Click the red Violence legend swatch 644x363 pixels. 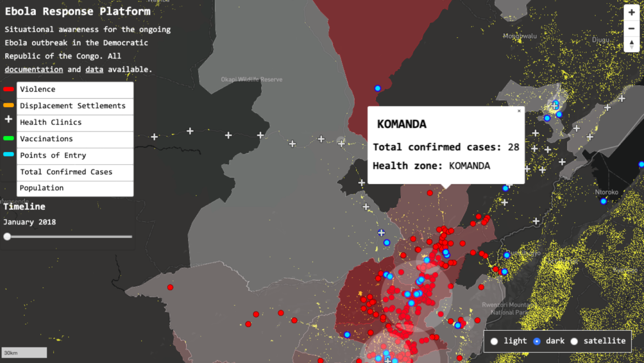click(x=9, y=90)
